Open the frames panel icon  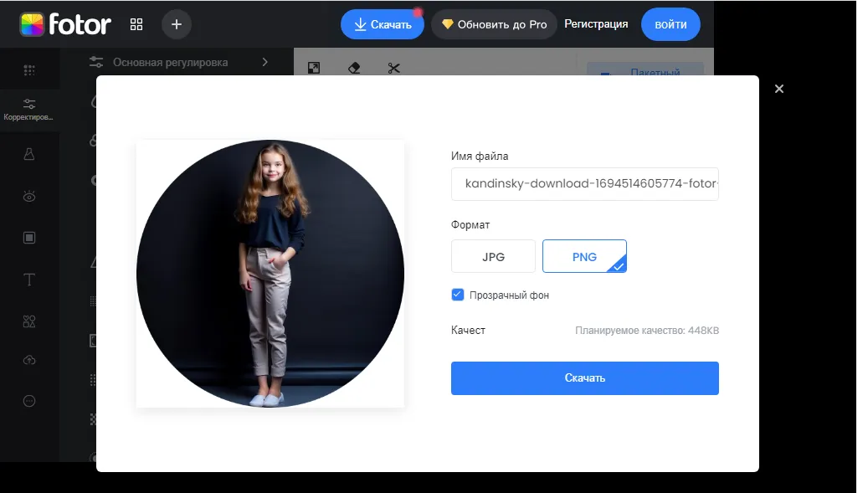click(30, 237)
